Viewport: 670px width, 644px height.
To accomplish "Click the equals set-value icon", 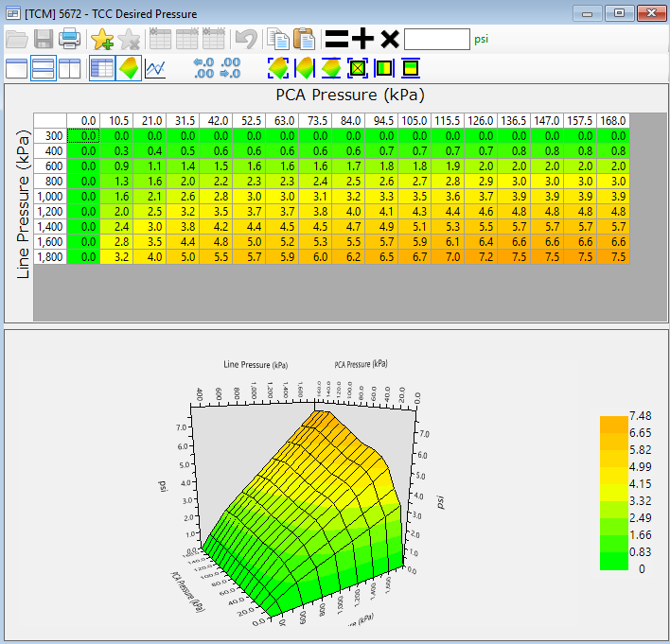I will pyautogui.click(x=337, y=39).
